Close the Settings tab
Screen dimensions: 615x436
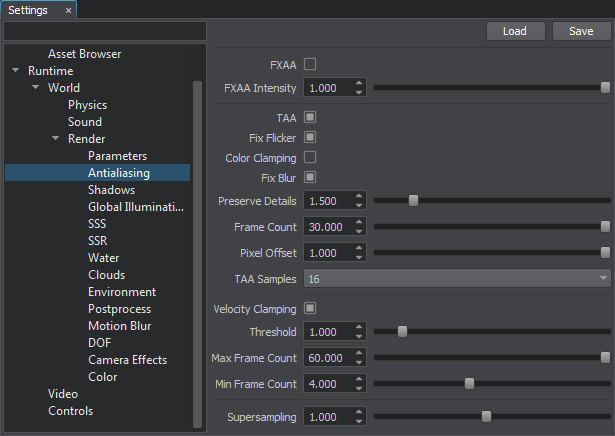click(x=68, y=11)
